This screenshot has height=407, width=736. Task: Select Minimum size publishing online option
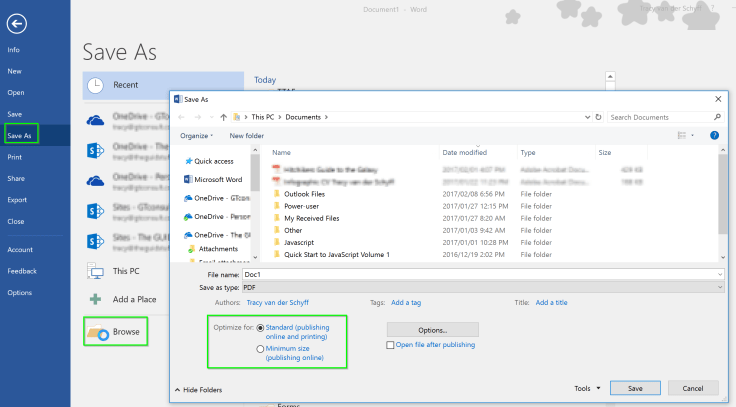coord(261,349)
